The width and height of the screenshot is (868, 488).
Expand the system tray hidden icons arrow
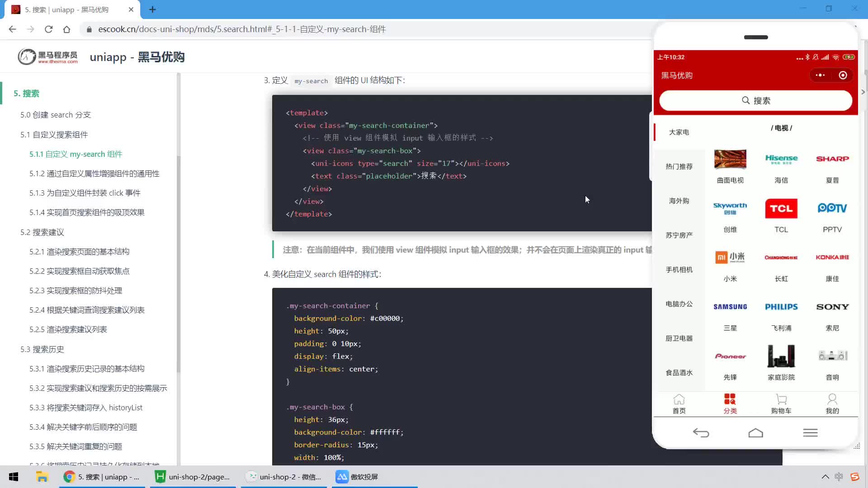pyautogui.click(x=825, y=477)
